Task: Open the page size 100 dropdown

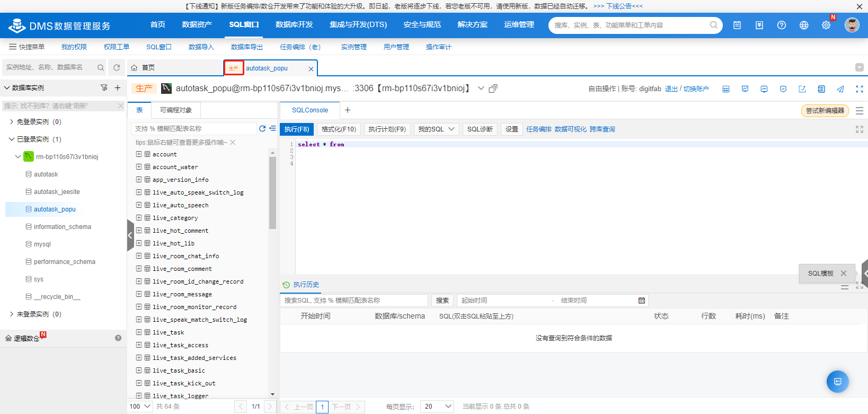Action: (x=140, y=407)
